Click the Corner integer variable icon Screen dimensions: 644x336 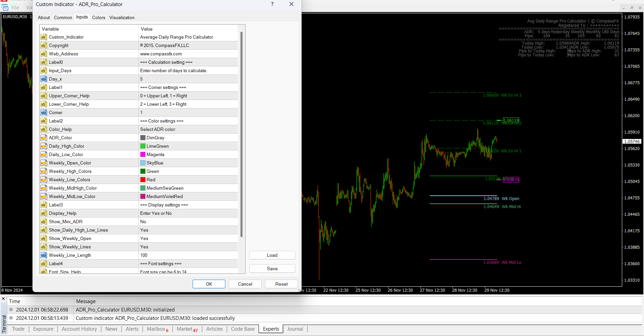[44, 113]
